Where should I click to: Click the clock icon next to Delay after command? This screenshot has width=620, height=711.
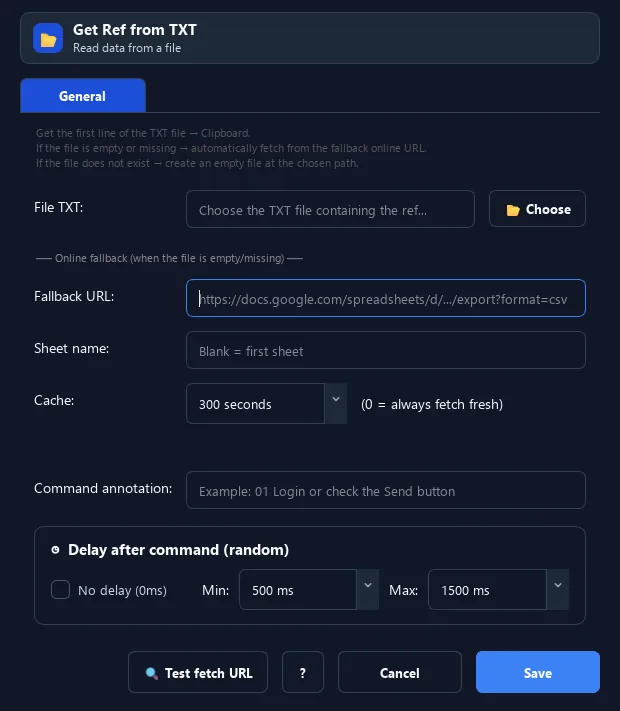pyautogui.click(x=55, y=550)
